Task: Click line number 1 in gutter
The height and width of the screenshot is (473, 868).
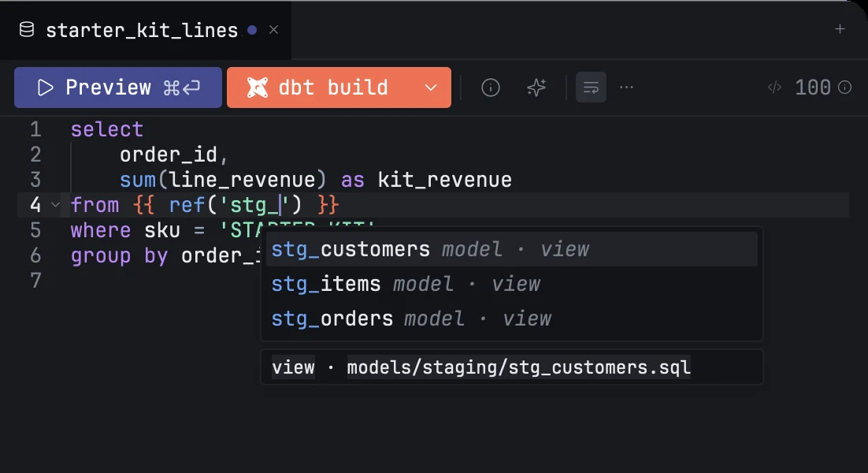Action: pos(35,129)
